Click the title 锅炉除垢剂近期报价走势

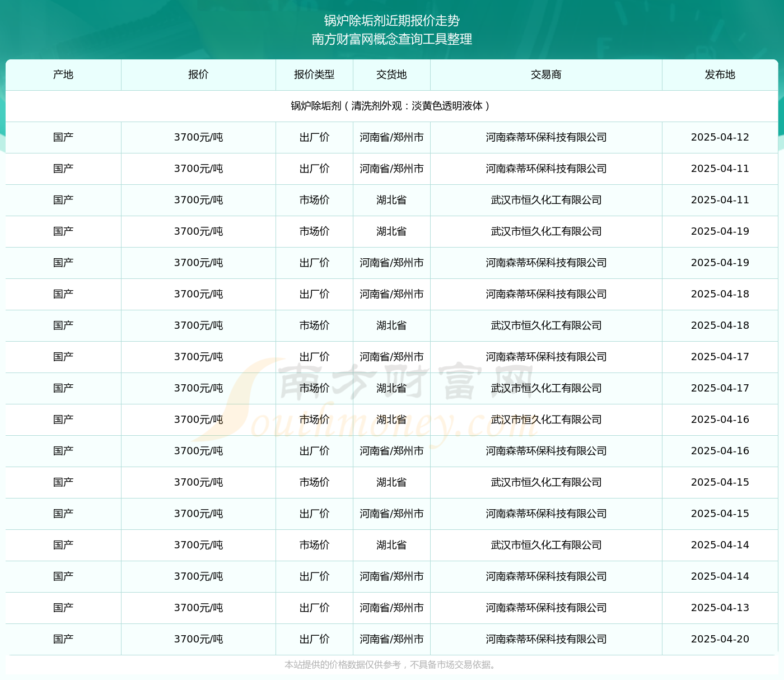click(392, 21)
